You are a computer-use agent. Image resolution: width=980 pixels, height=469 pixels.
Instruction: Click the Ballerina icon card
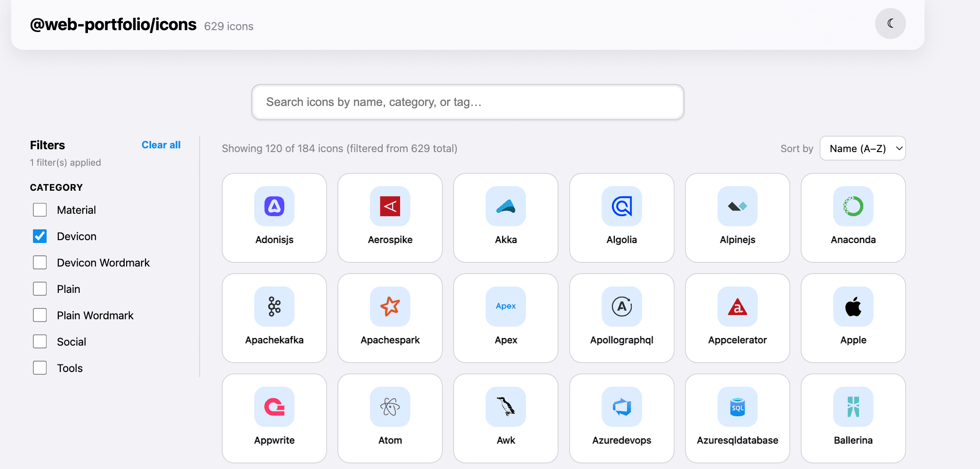853,418
